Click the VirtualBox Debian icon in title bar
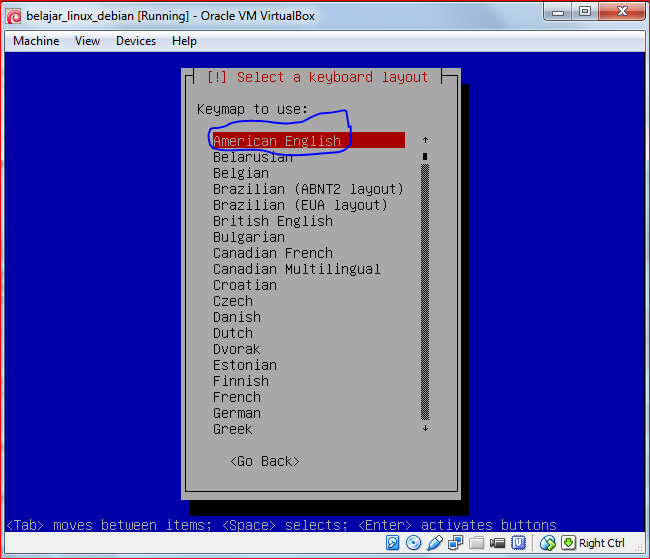Screen dimensions: 650x559 [x=13, y=16]
